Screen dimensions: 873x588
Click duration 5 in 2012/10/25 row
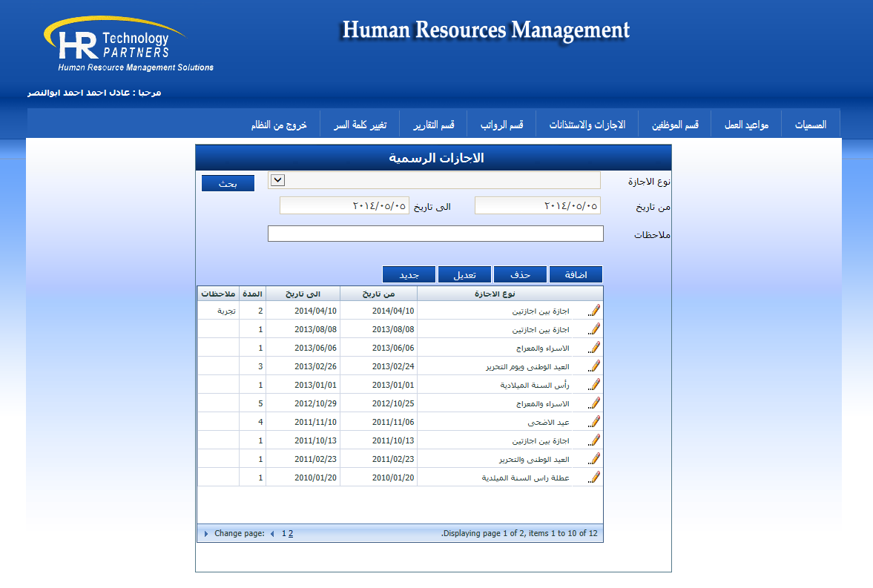coord(260,403)
